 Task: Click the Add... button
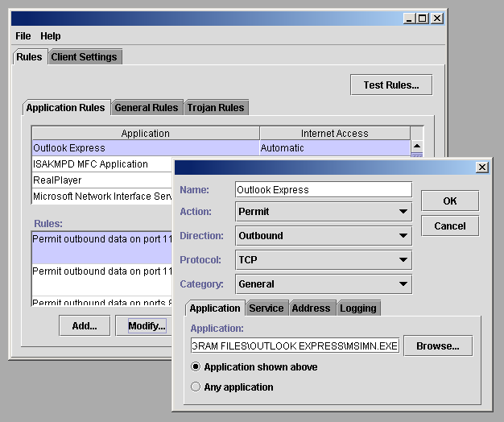85,326
